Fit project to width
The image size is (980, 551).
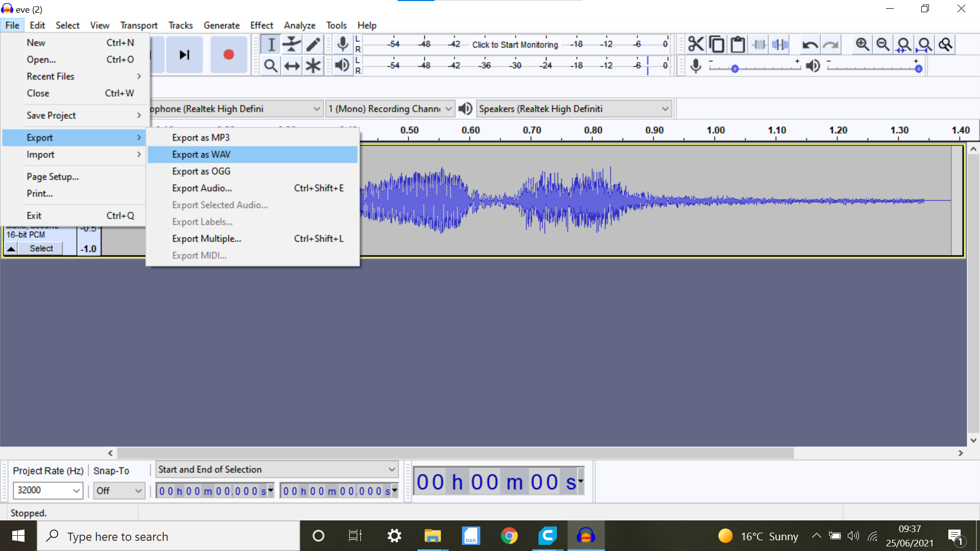[924, 44]
